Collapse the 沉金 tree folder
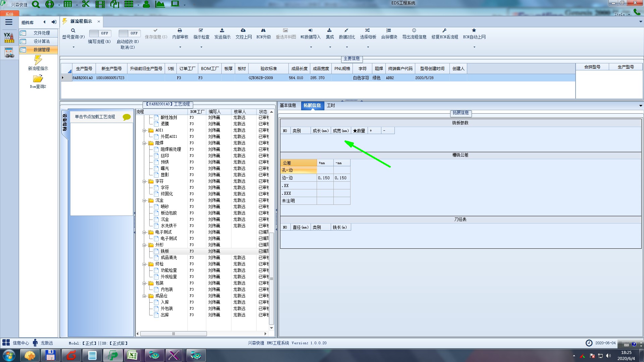The width and height of the screenshot is (644, 362). [144, 200]
